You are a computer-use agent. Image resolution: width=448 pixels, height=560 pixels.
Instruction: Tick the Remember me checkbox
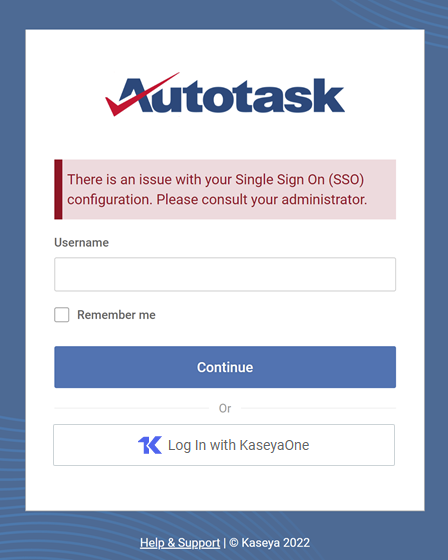tap(62, 315)
